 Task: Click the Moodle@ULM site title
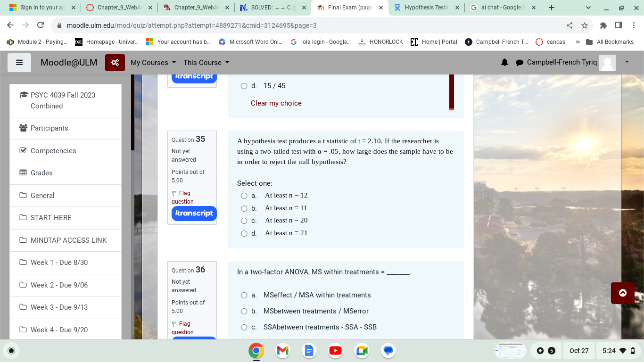tap(69, 62)
